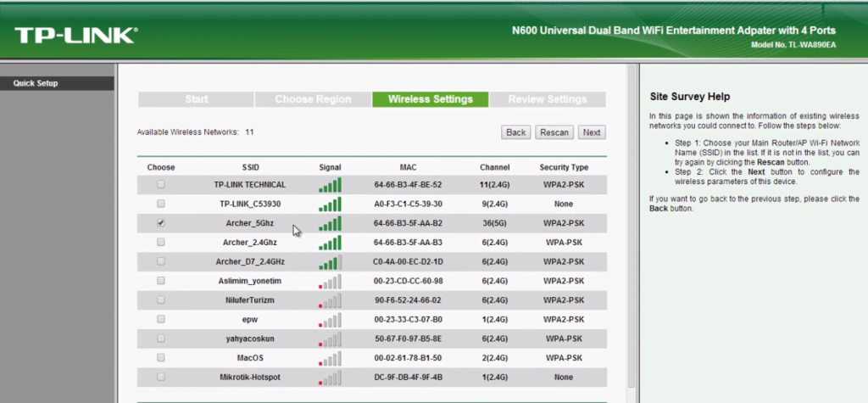Click signal bars icon for Mikrotik-Hotspot
The height and width of the screenshot is (403, 868).
pos(330,377)
